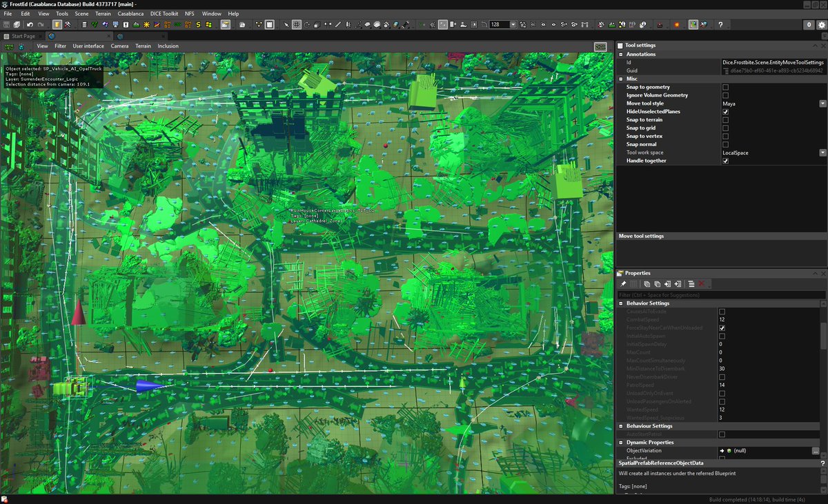Click the rotate tool icon
Screen dimensions: 828x504
(x=306, y=24)
